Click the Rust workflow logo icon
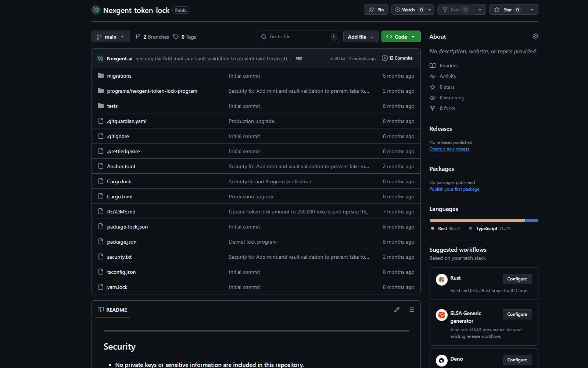The image size is (588, 368). (441, 280)
